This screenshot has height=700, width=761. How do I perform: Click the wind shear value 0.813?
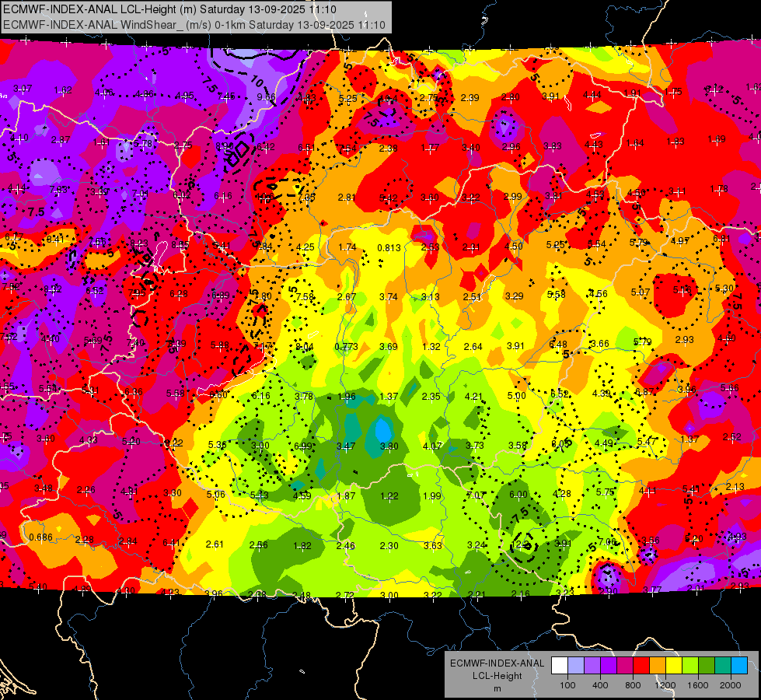coord(389,248)
